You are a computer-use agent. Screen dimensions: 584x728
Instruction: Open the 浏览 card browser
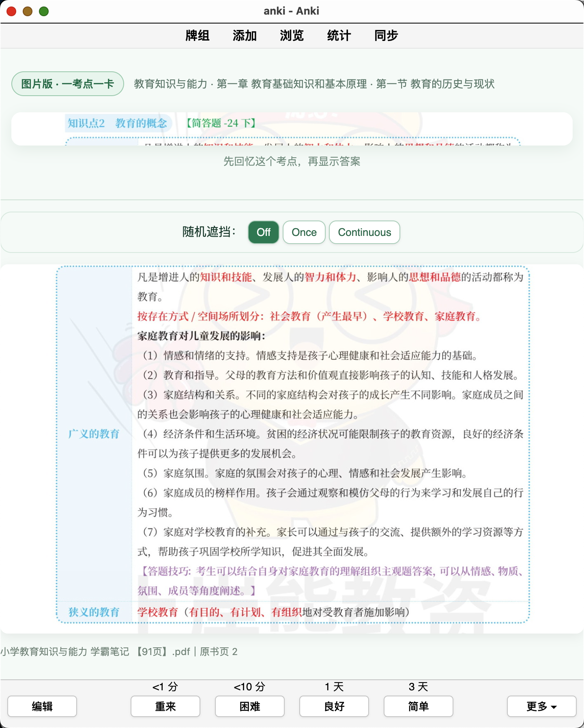click(292, 36)
